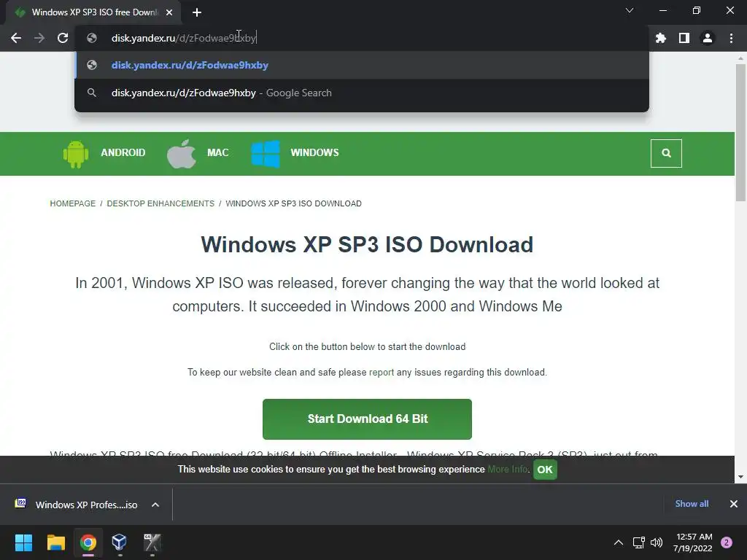The height and width of the screenshot is (560, 747).
Task: Open the network status tray icon
Action: (638, 542)
